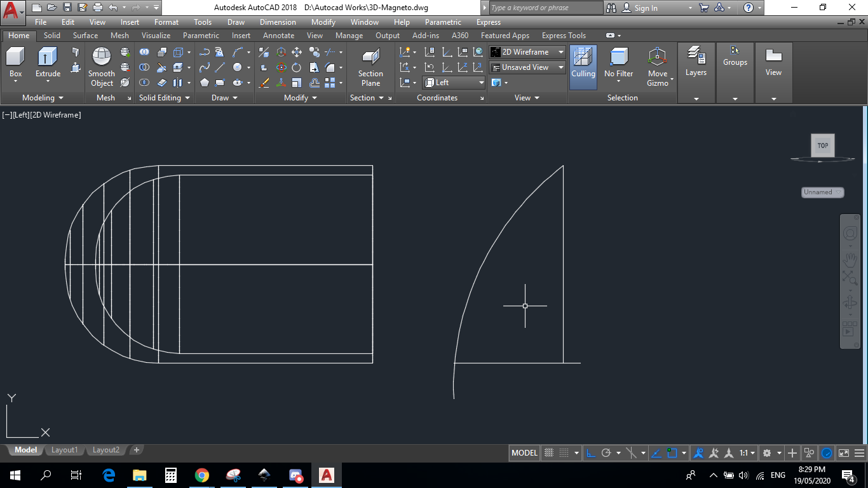This screenshot has width=868, height=488.
Task: Click the 3D Rotate gizmo icon
Action: tap(281, 67)
